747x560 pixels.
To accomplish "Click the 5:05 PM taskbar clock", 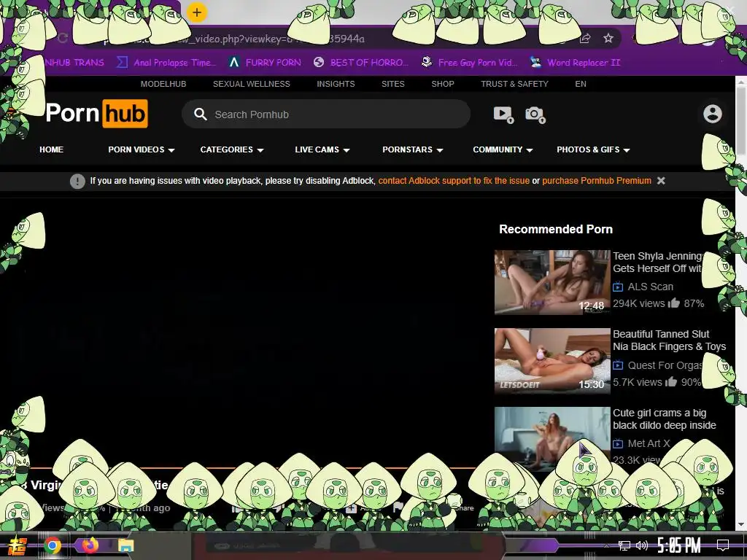I will pyautogui.click(x=679, y=545).
